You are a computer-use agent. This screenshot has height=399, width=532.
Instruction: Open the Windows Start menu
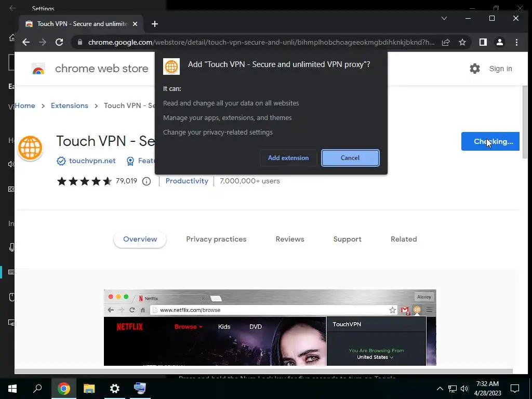12,388
